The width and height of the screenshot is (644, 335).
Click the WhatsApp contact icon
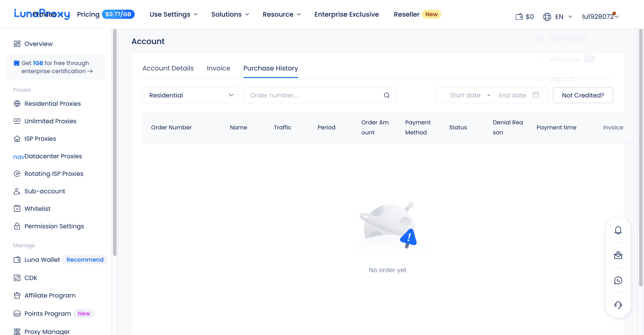618,280
